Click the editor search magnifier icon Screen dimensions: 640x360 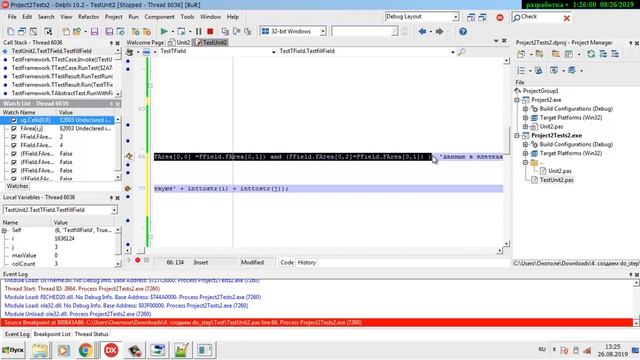(x=461, y=51)
